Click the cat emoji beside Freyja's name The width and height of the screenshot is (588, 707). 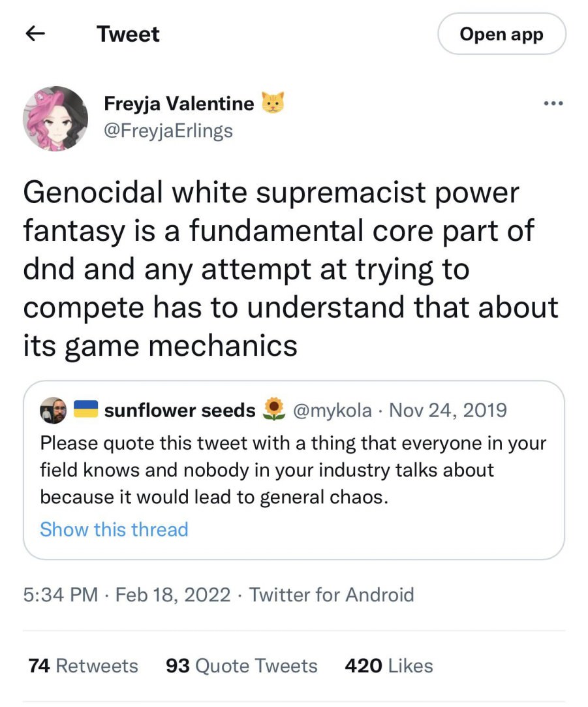pyautogui.click(x=273, y=103)
